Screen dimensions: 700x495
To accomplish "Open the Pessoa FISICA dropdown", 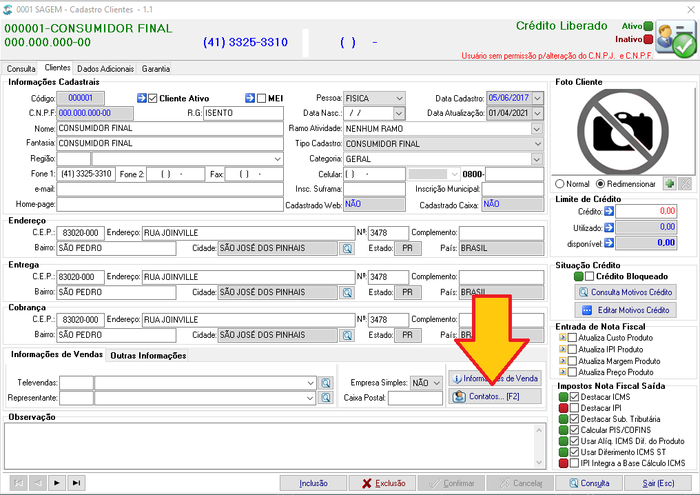I will 399,98.
